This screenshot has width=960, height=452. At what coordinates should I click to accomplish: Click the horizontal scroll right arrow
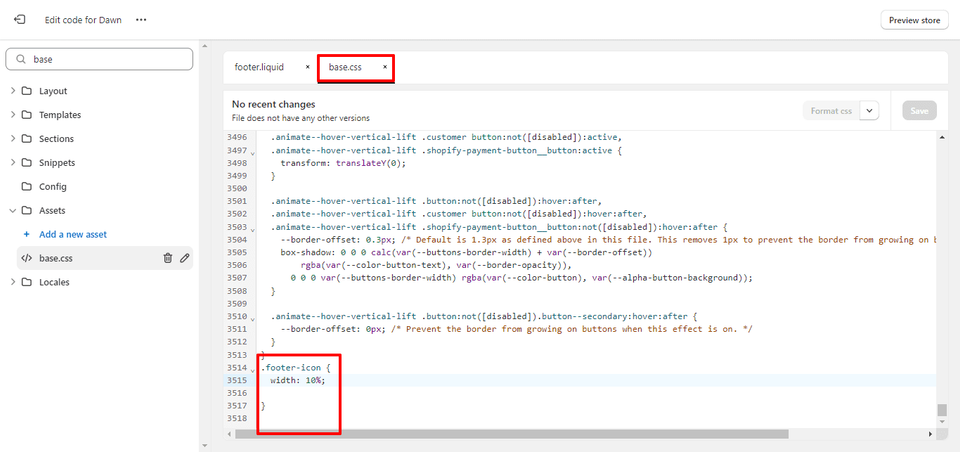pos(931,434)
